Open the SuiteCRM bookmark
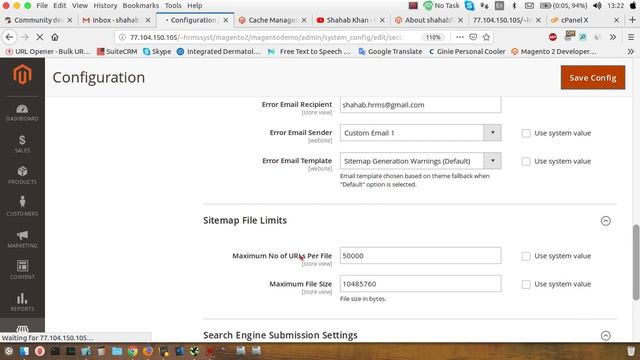640x360 pixels. click(x=117, y=51)
